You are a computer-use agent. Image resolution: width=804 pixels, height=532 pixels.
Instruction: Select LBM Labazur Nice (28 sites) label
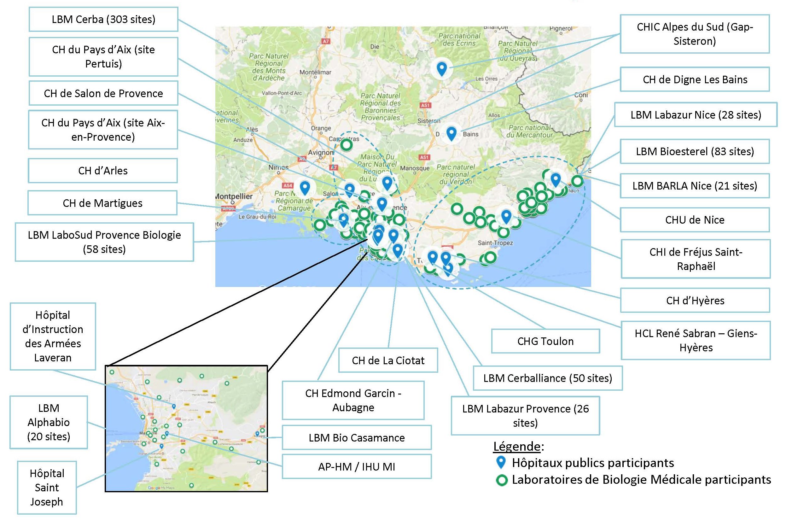pyautogui.click(x=696, y=115)
